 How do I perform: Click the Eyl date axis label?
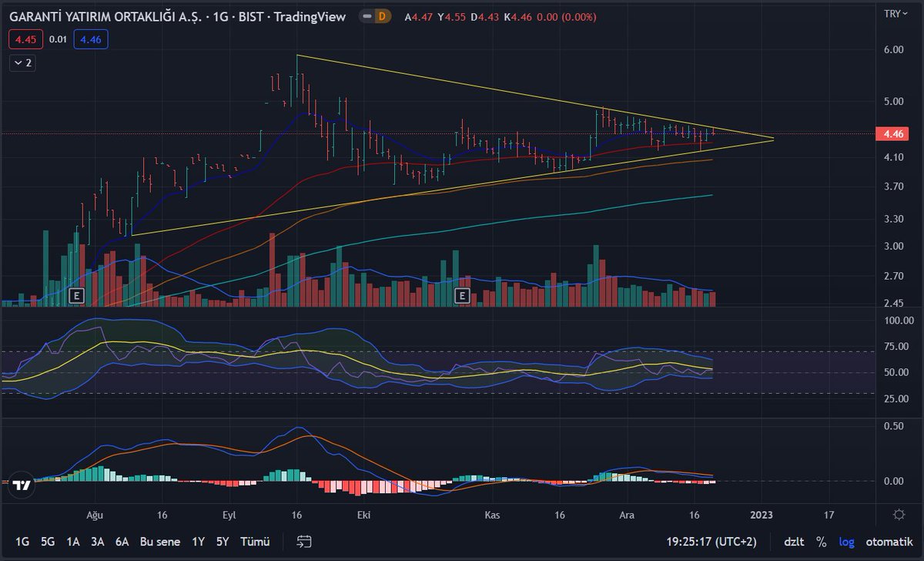point(228,514)
